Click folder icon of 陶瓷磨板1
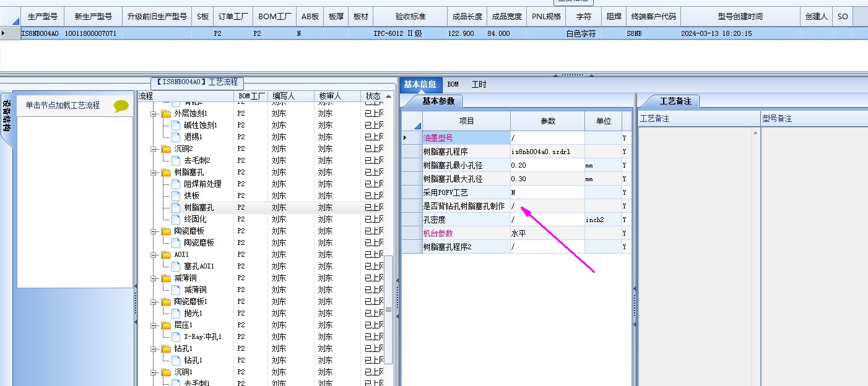 166,302
